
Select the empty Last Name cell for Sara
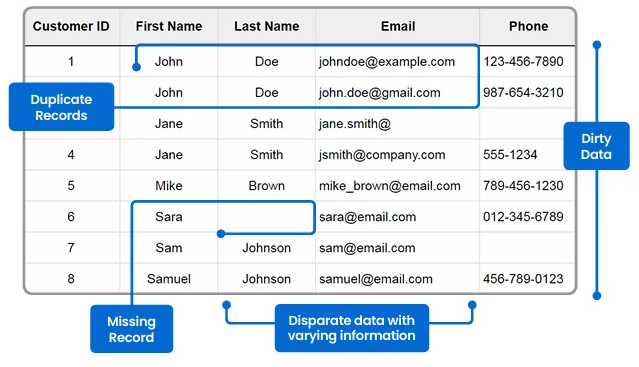tap(267, 217)
